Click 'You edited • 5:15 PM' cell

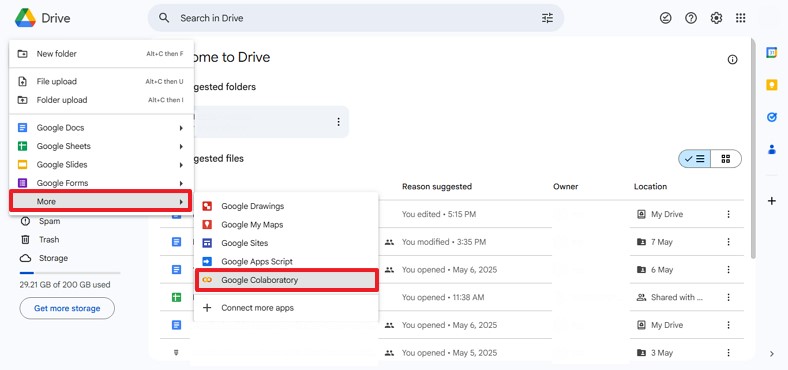click(439, 214)
